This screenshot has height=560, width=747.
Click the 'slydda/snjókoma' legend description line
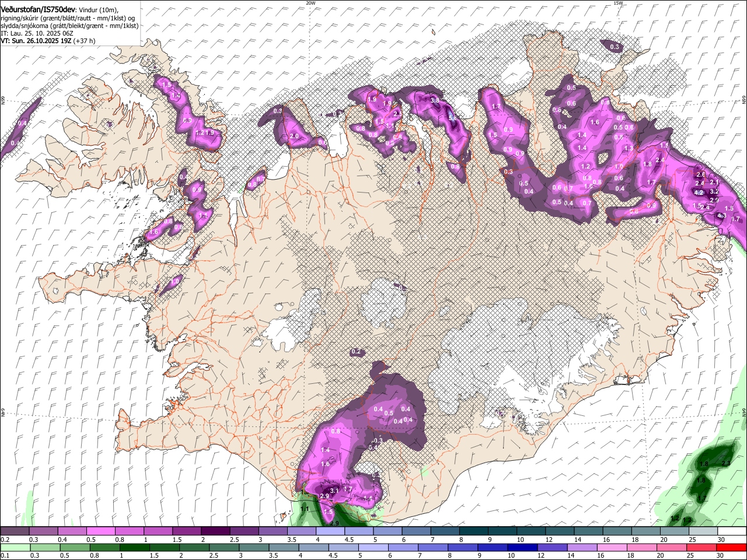click(x=69, y=26)
